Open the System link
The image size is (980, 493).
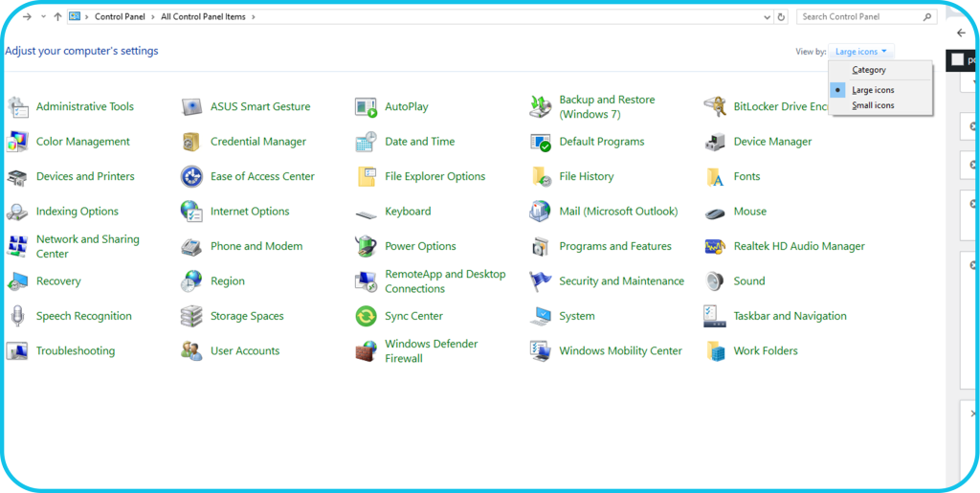pyautogui.click(x=577, y=316)
